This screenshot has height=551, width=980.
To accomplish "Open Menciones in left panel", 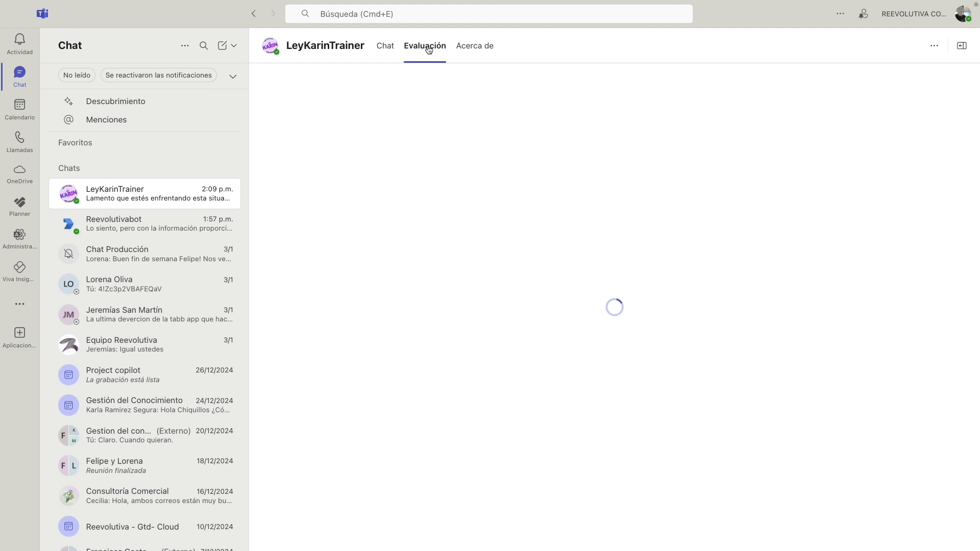I will click(106, 119).
